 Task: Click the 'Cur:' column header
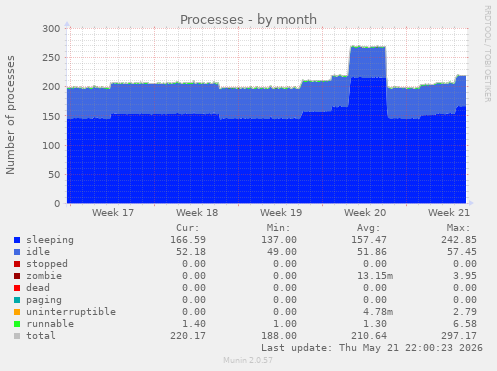click(x=188, y=228)
